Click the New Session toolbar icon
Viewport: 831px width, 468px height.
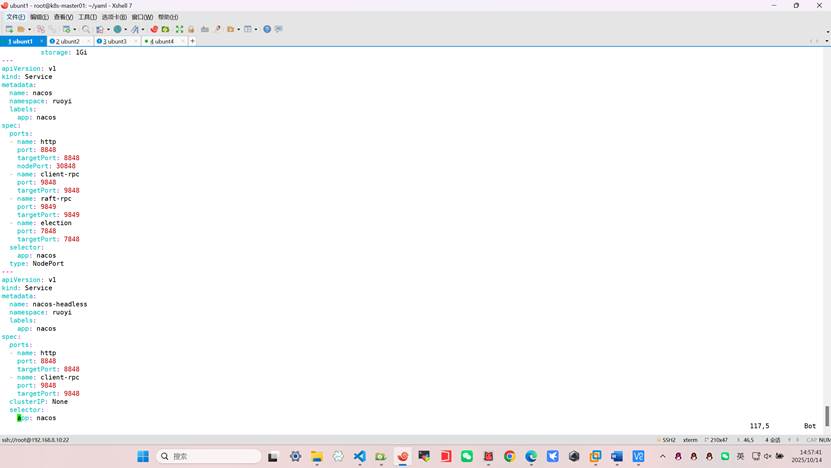click(9, 29)
